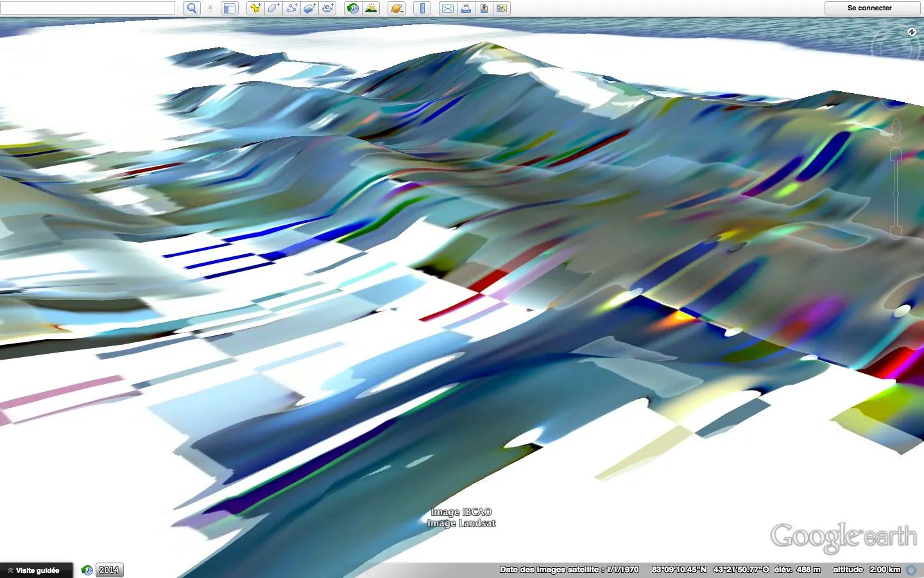Viewport: 924px width, 578px height.
Task: Open the 2014 historical imagery date
Action: [x=109, y=570]
